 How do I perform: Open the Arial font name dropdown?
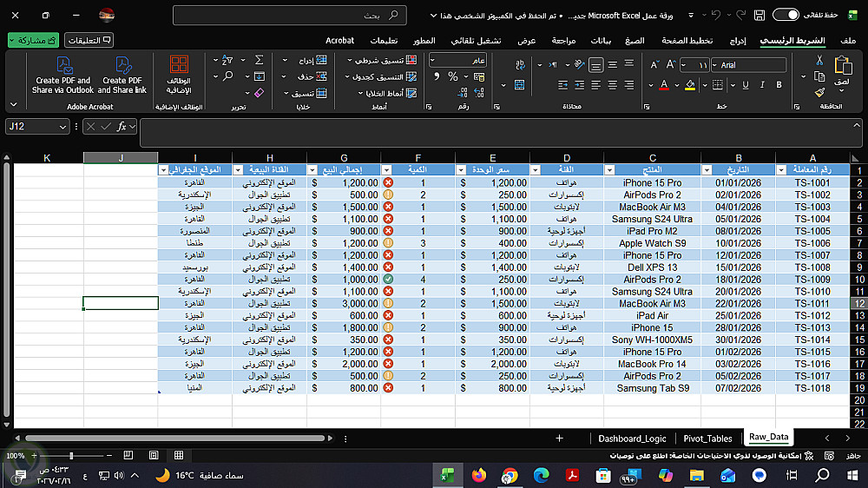click(714, 65)
